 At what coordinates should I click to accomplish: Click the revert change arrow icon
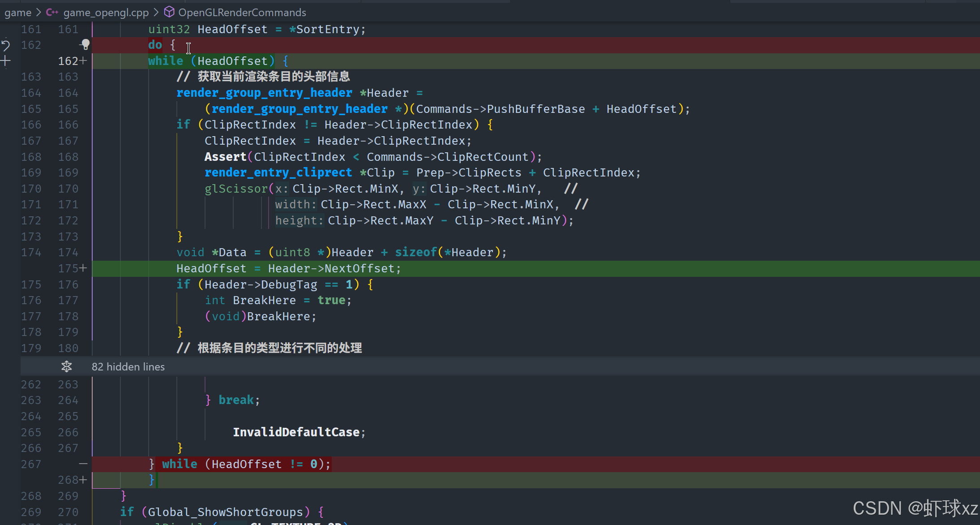(6, 45)
